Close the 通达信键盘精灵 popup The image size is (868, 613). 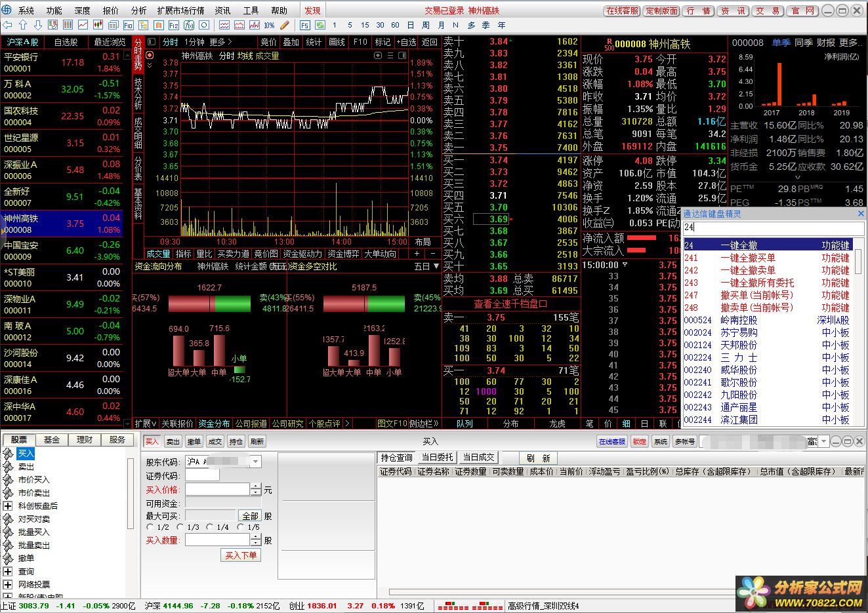coord(861,214)
